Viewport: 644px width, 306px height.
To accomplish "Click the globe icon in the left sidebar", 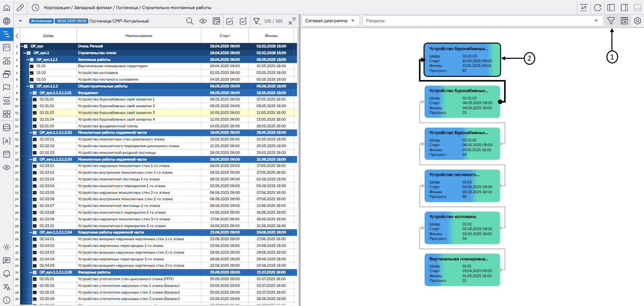I will tap(6, 21).
